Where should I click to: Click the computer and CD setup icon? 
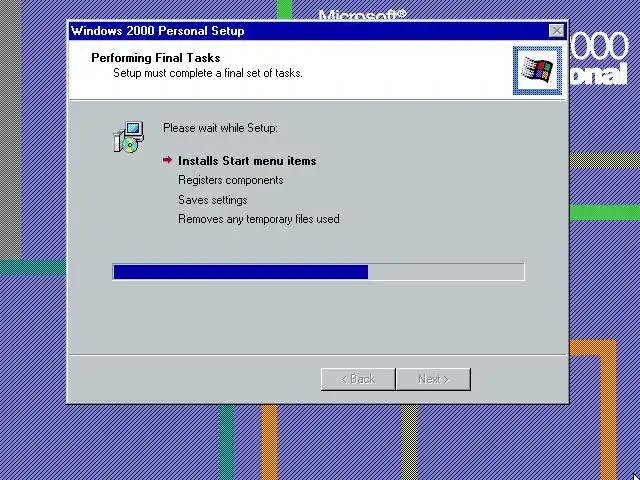129,137
